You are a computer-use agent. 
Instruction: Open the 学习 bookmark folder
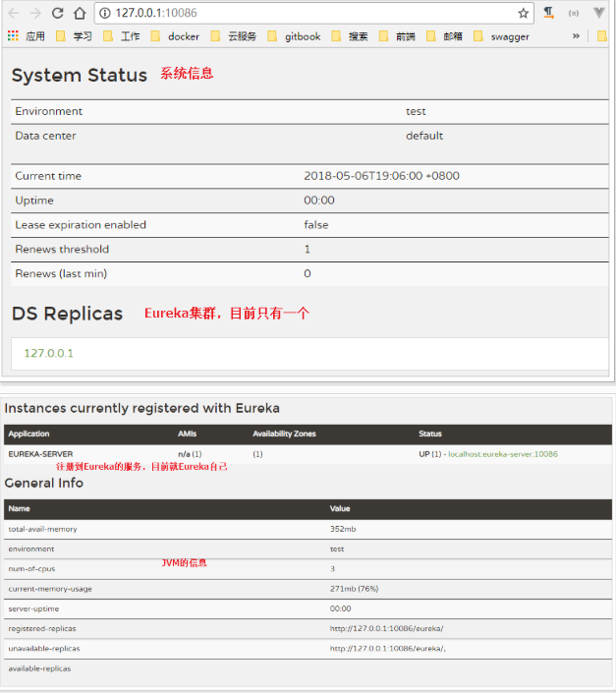point(75,36)
